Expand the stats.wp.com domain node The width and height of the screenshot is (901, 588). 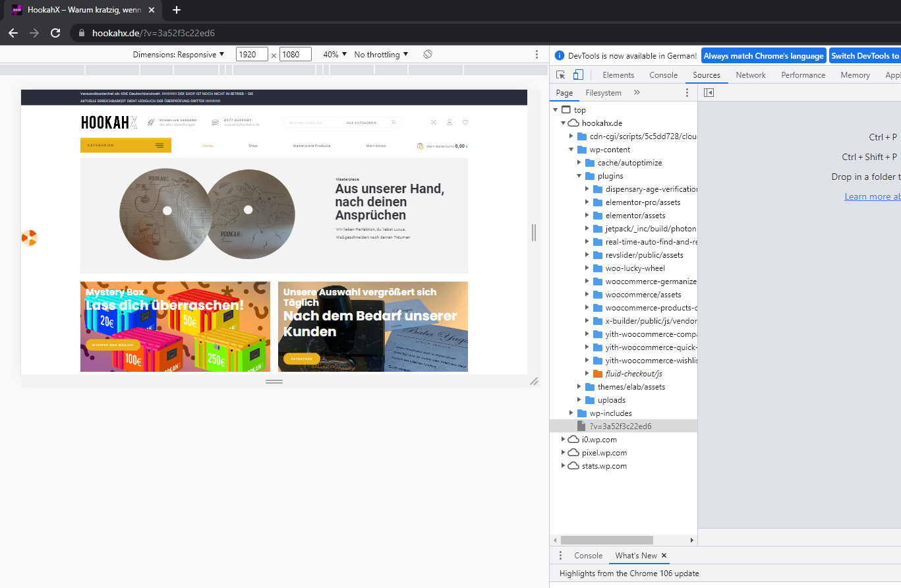click(564, 466)
